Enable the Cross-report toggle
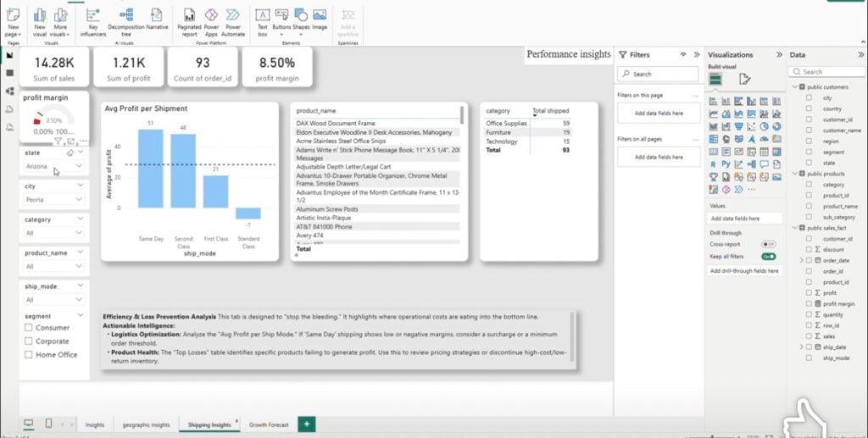Viewport: 868px width, 438px height. pyautogui.click(x=768, y=244)
